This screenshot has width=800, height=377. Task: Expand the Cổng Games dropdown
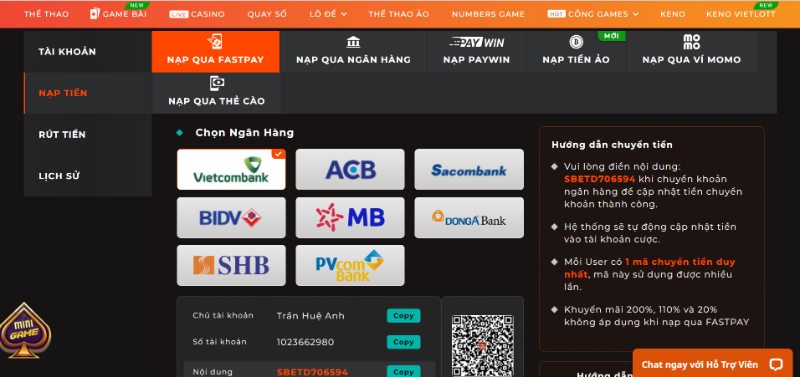593,14
